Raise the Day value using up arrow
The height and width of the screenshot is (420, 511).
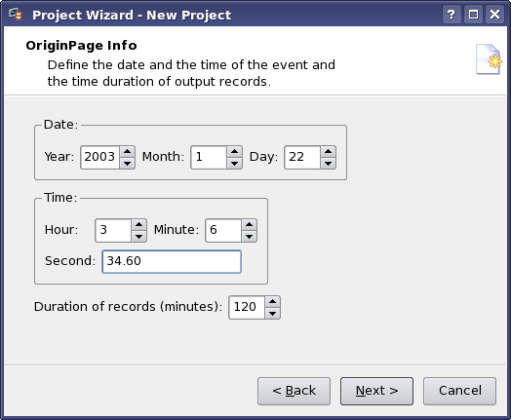click(x=328, y=152)
